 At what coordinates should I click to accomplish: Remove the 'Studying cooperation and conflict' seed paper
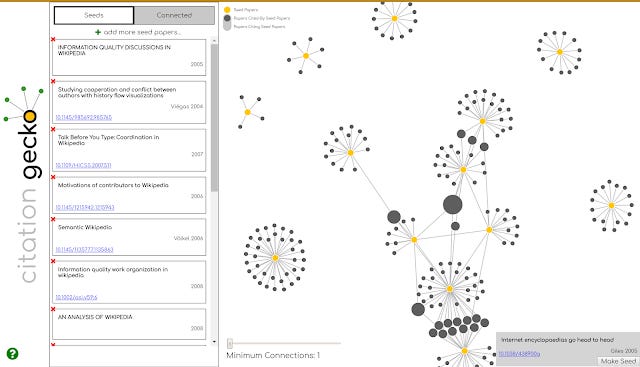(x=53, y=81)
